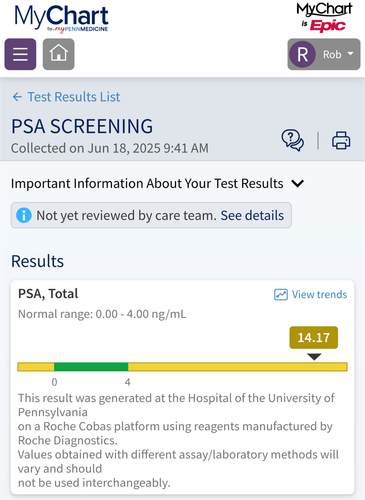
Task: Click the print results icon
Action: (341, 140)
